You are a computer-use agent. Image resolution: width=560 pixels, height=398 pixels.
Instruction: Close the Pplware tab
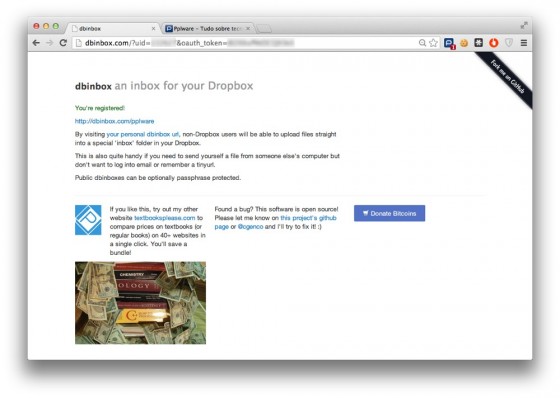pyautogui.click(x=248, y=28)
